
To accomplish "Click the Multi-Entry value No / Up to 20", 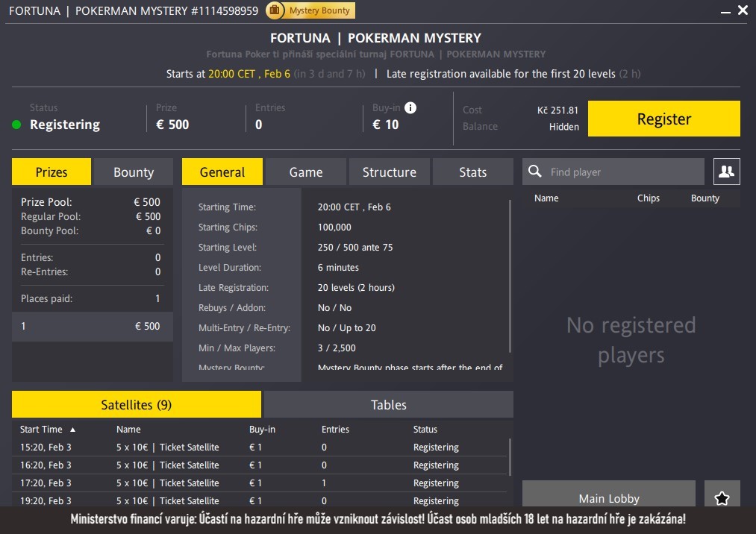I will (x=346, y=328).
